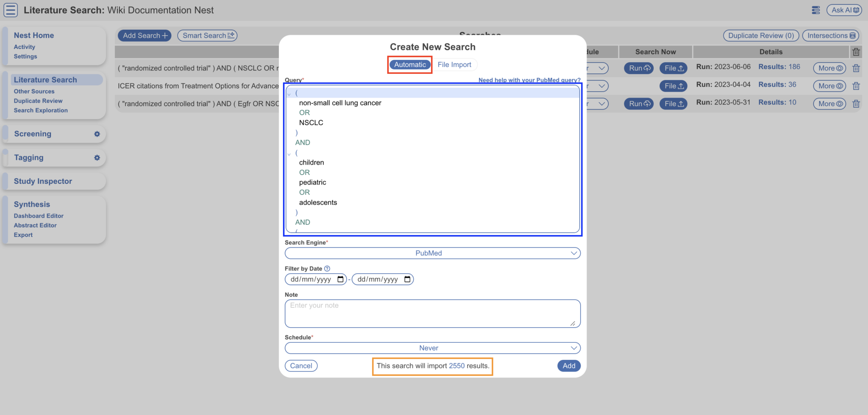
Task: Select the Automatic tab
Action: click(x=409, y=64)
